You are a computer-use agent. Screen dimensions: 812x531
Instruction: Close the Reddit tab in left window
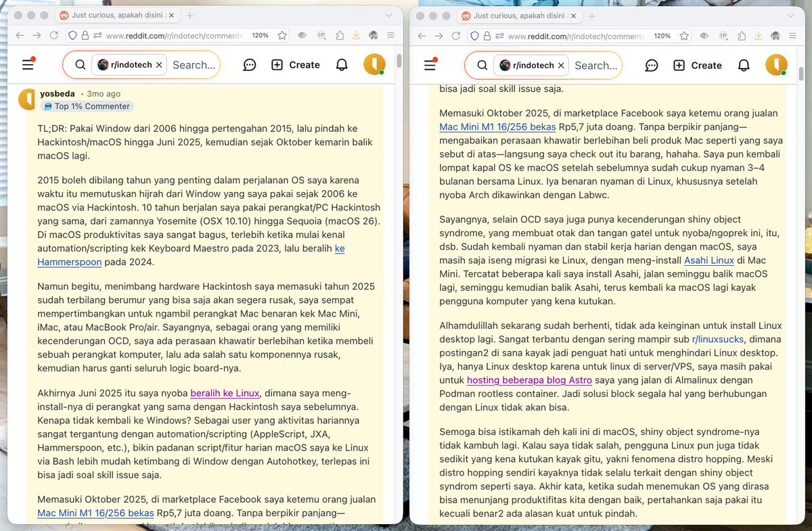(171, 15)
